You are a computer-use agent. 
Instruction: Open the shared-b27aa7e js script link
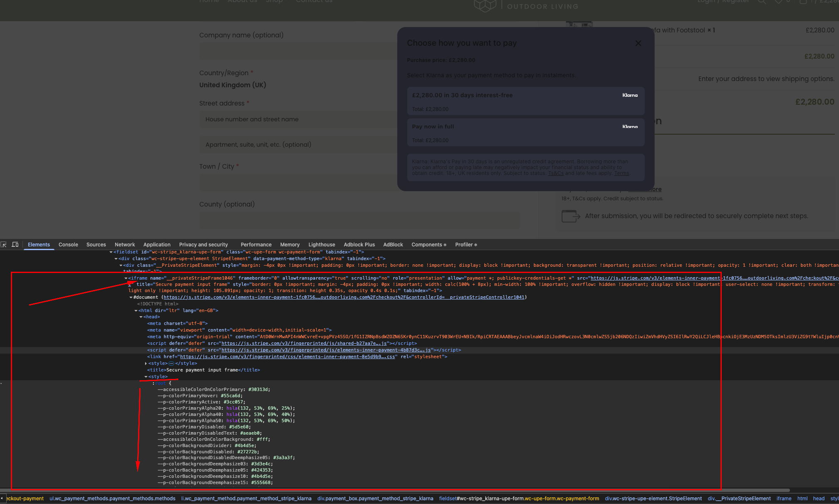click(x=304, y=344)
